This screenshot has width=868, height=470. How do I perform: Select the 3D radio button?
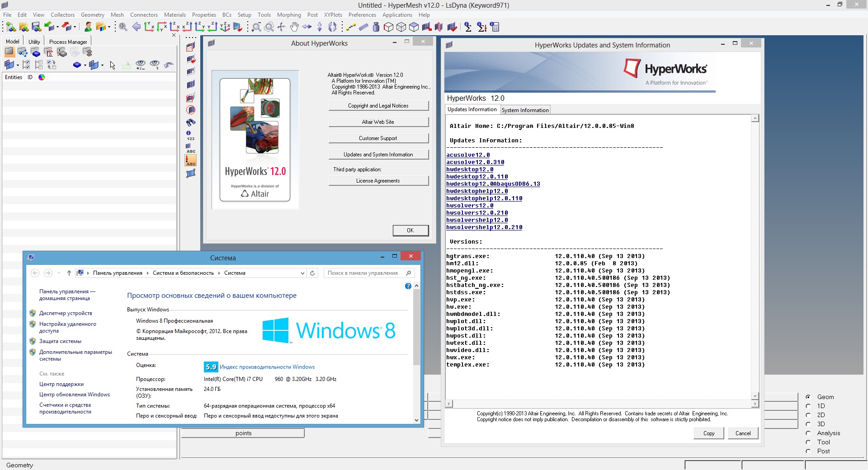click(x=808, y=424)
